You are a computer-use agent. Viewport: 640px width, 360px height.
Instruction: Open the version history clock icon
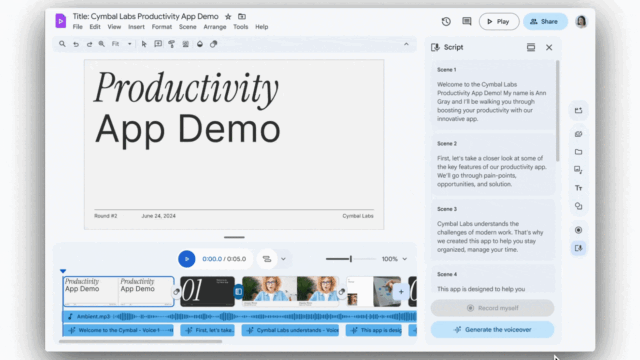446,22
